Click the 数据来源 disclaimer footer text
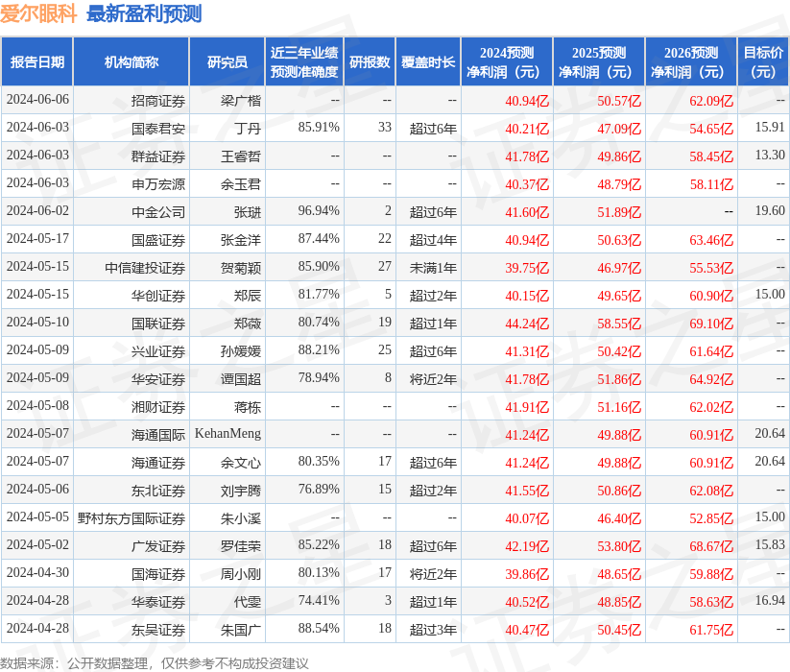This screenshot has width=790, height=672. [155, 663]
